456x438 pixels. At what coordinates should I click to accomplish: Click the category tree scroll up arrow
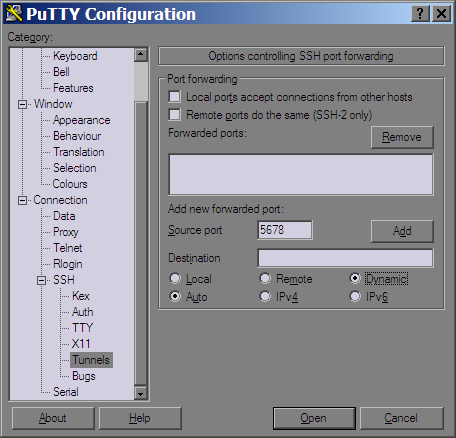141,55
